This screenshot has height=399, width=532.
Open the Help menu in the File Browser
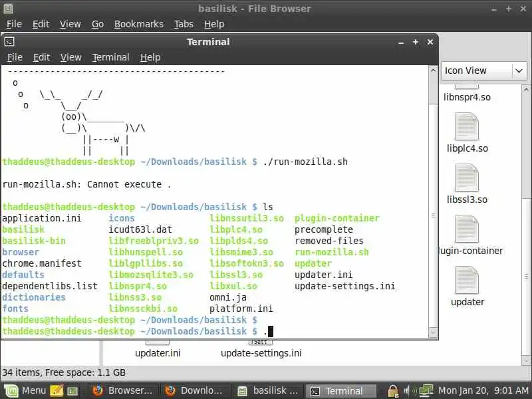click(x=214, y=24)
